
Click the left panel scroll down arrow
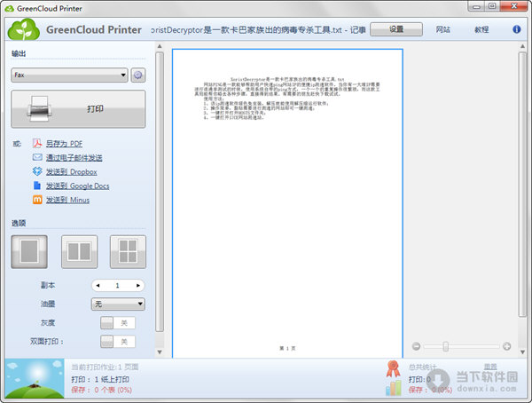coord(160,352)
